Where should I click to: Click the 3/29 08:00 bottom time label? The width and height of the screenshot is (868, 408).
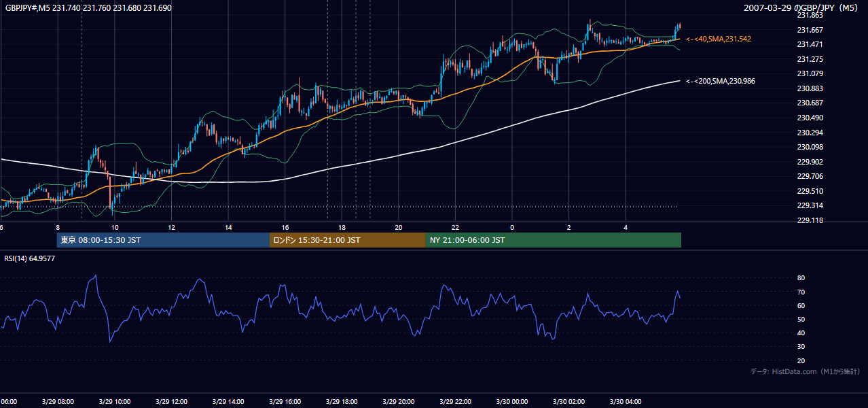click(58, 402)
